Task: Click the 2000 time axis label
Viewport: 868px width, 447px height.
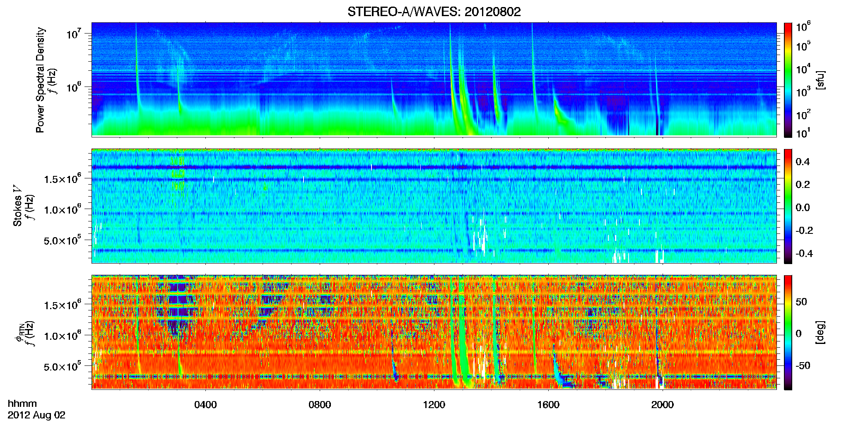Action: tap(663, 405)
